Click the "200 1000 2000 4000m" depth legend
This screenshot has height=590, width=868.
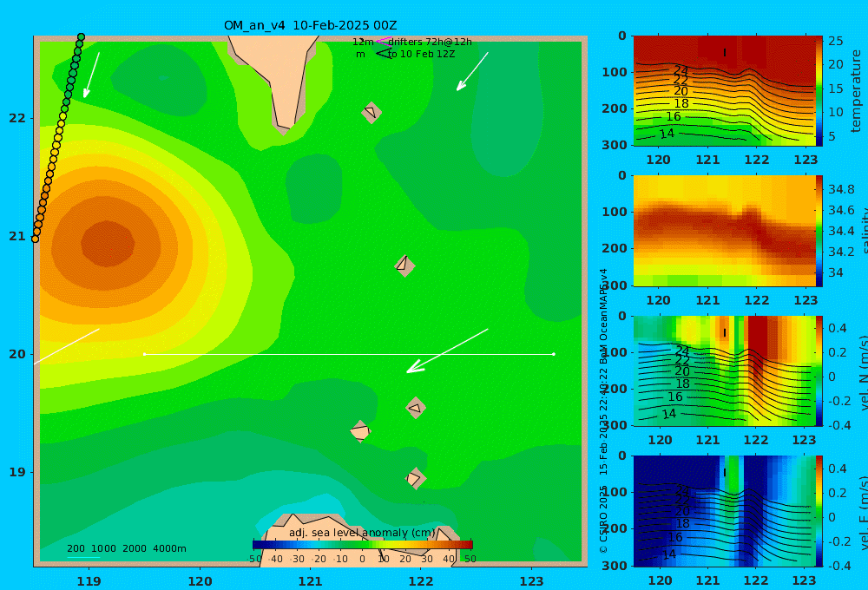click(126, 548)
